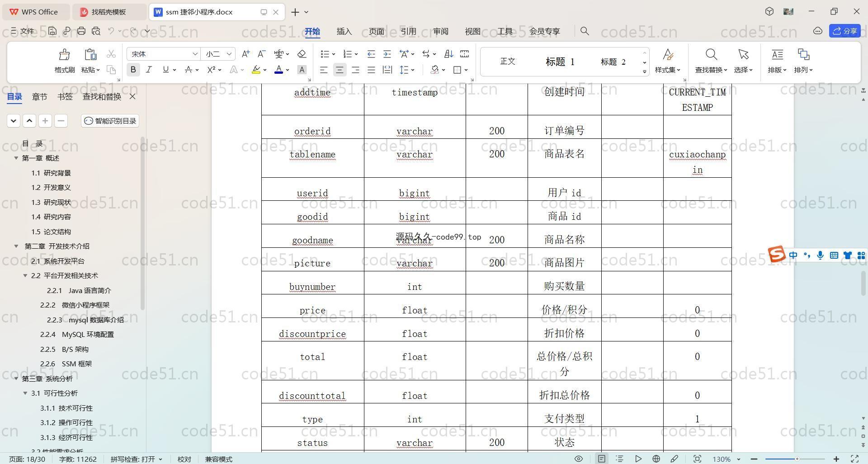The height and width of the screenshot is (464, 868).
Task: Click the Paste clipboard icon
Action: point(90,55)
